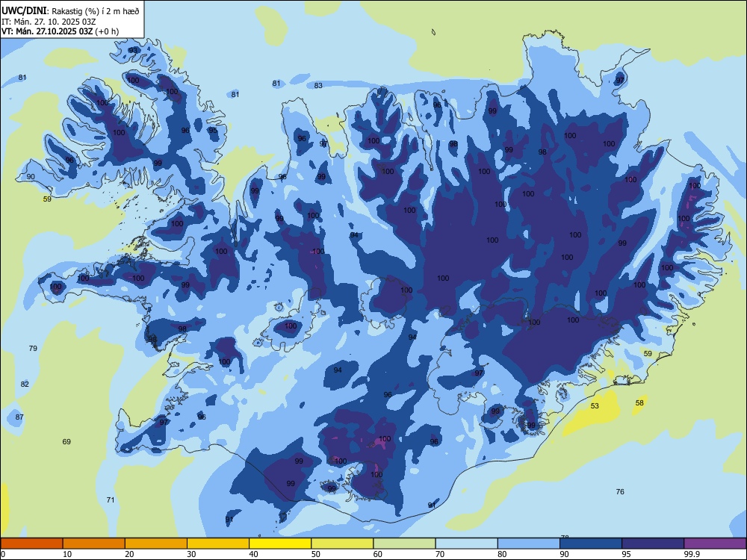Screen dimensions: 747x560
Task: Click the dark orange 0–10 legend swatch
Action: [31, 544]
